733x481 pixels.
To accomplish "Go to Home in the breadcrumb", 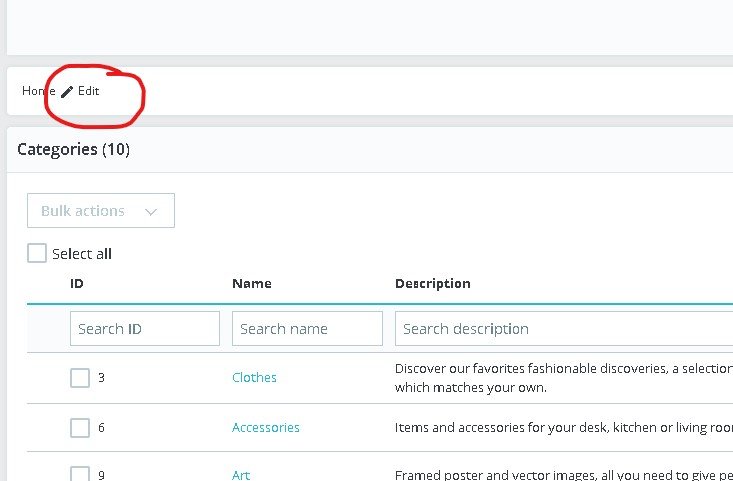I will tap(36, 91).
